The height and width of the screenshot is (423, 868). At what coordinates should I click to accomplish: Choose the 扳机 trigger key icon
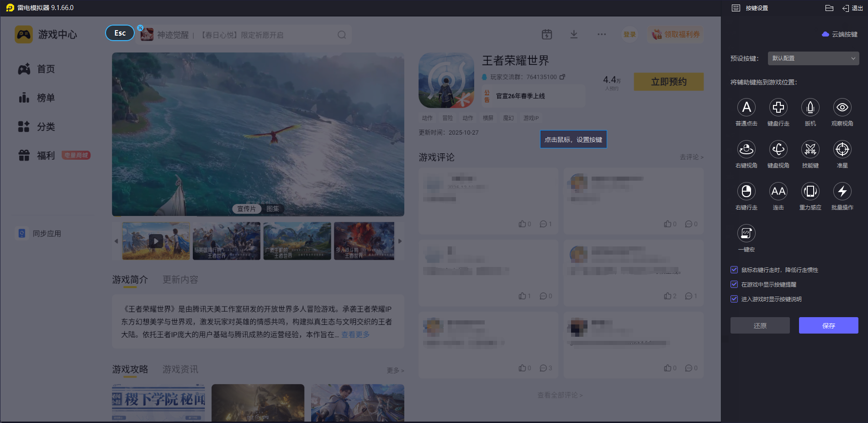tap(810, 108)
